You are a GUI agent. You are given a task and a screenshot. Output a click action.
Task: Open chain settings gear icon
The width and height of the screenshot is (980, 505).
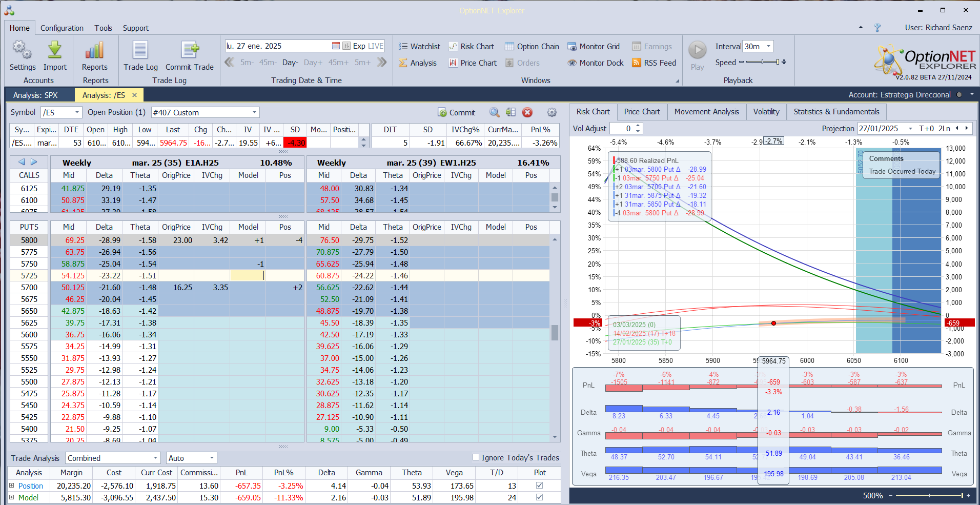(552, 113)
